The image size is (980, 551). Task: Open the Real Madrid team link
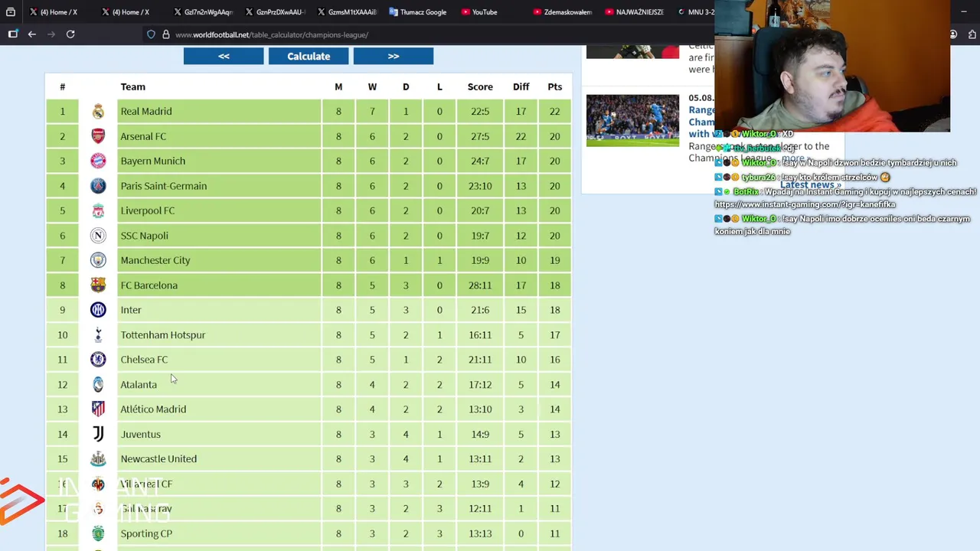145,112
